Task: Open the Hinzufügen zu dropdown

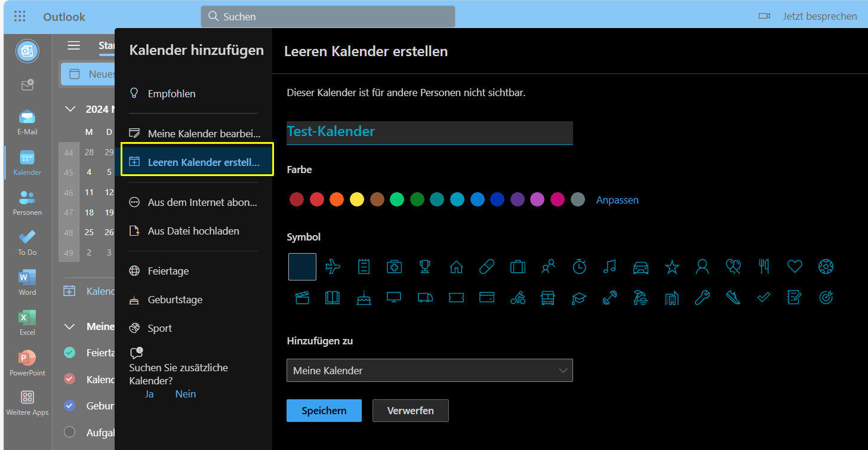Action: coord(429,371)
